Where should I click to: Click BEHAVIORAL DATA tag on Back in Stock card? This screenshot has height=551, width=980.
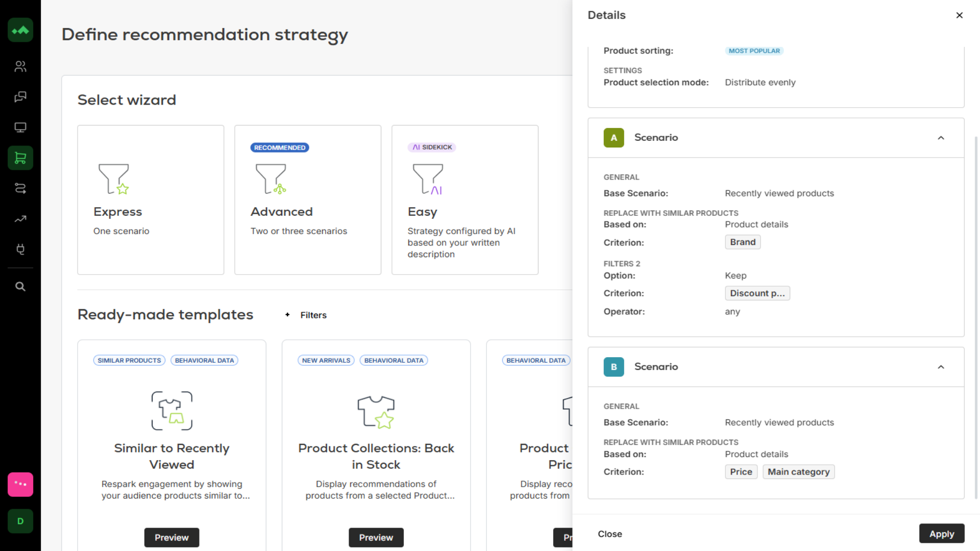click(x=394, y=360)
